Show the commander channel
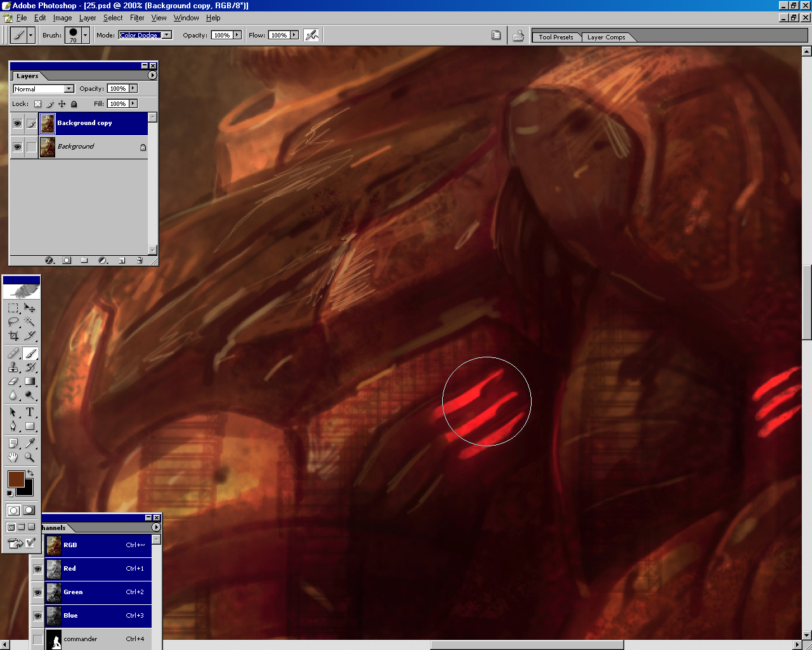The width and height of the screenshot is (812, 650). coord(37,639)
